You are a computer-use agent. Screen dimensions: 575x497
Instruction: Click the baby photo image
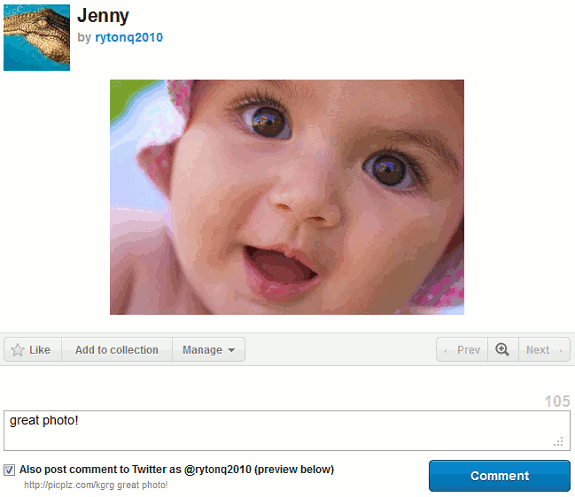pyautogui.click(x=287, y=197)
